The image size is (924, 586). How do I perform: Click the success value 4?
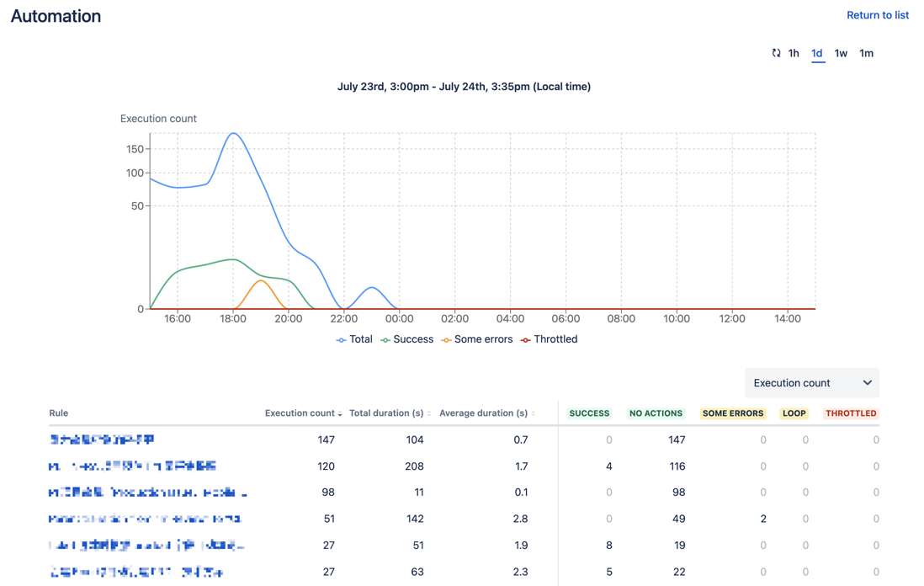(608, 466)
